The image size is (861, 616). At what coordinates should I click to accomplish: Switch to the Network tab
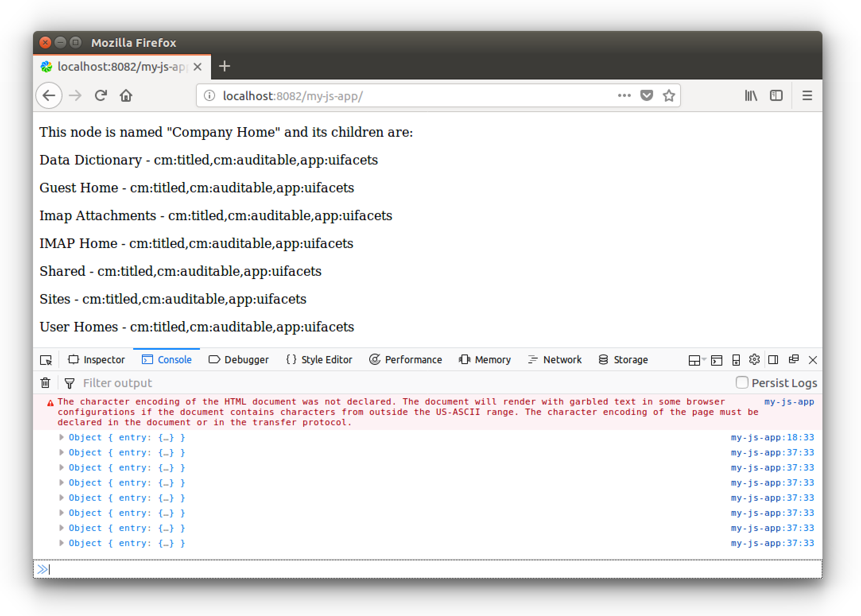coord(555,360)
